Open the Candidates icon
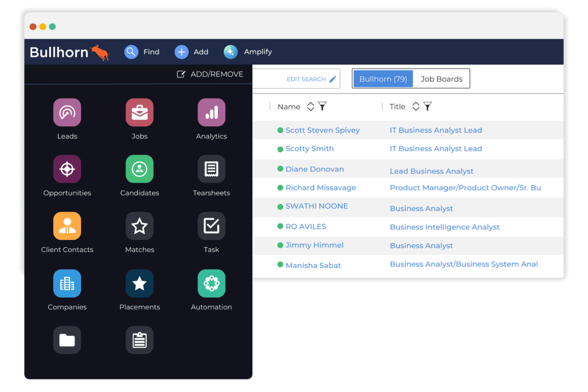Viewport: 588px width, 392px height. coord(139,169)
